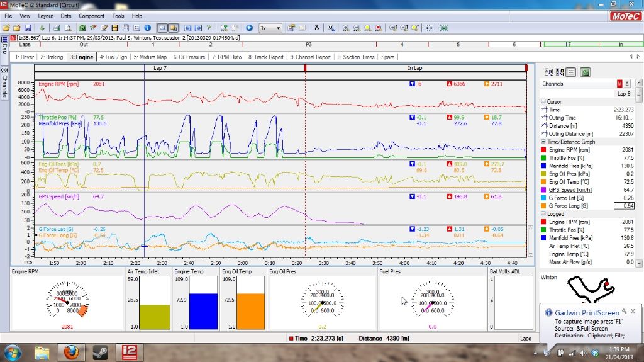Open the MoTeC i2 taskbar icon
Image resolution: width=644 pixels, height=362 pixels.
click(x=128, y=351)
